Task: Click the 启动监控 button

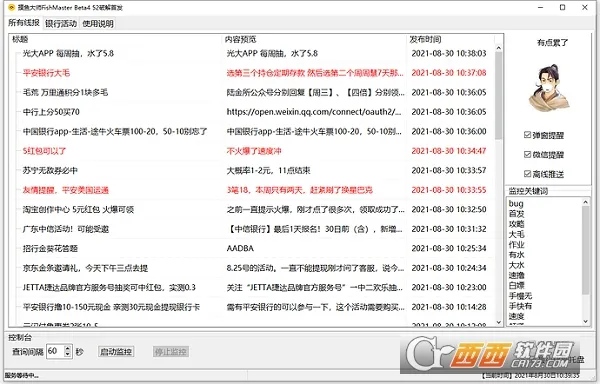Action: [116, 351]
